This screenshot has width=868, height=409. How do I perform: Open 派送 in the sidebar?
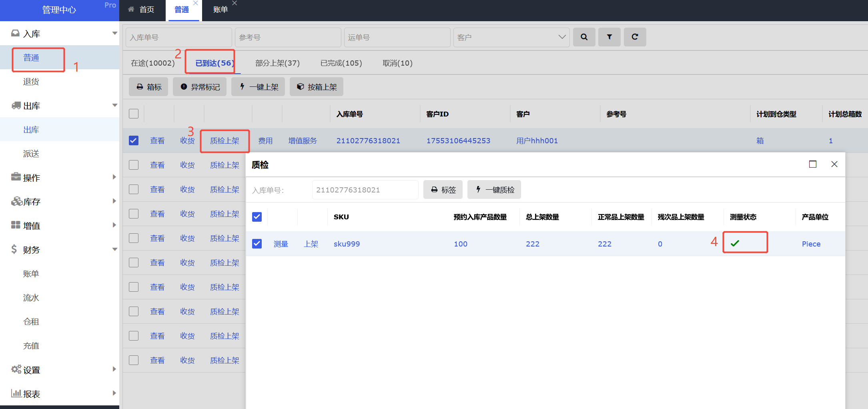[x=31, y=154]
